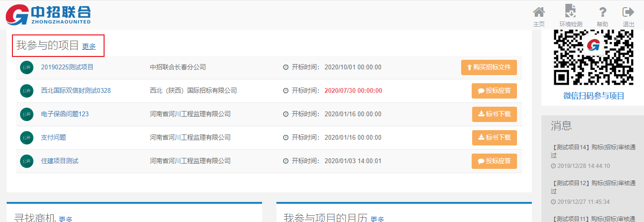
Task: Open the 电子保函问题123 project link
Action: coord(65,114)
